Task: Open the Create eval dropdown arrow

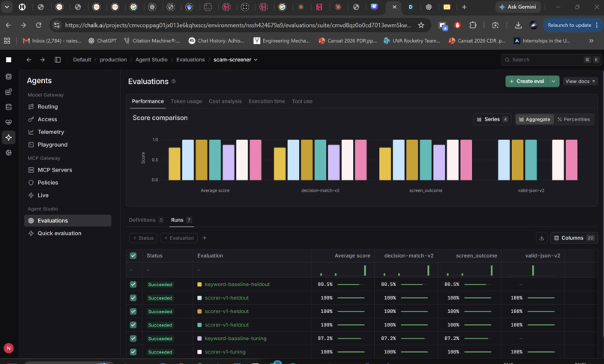Action: [x=554, y=82]
